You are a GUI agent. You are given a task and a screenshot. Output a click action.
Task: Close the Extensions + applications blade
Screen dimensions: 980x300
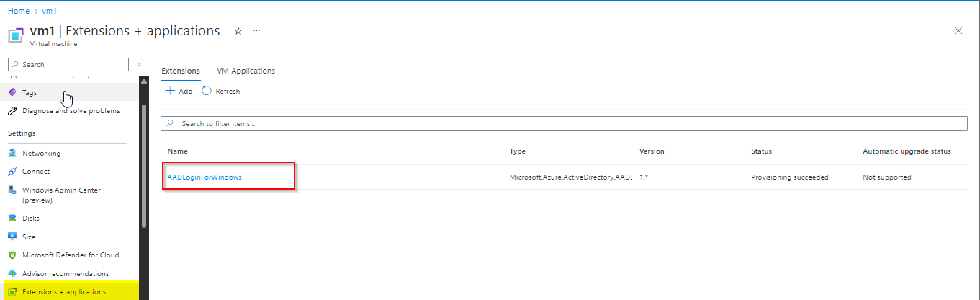point(958,31)
